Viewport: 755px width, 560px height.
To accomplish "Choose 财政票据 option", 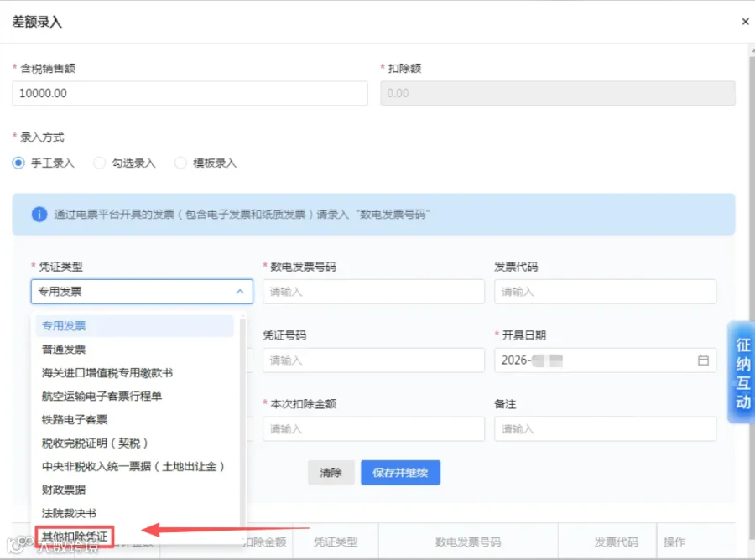I will pos(135,490).
